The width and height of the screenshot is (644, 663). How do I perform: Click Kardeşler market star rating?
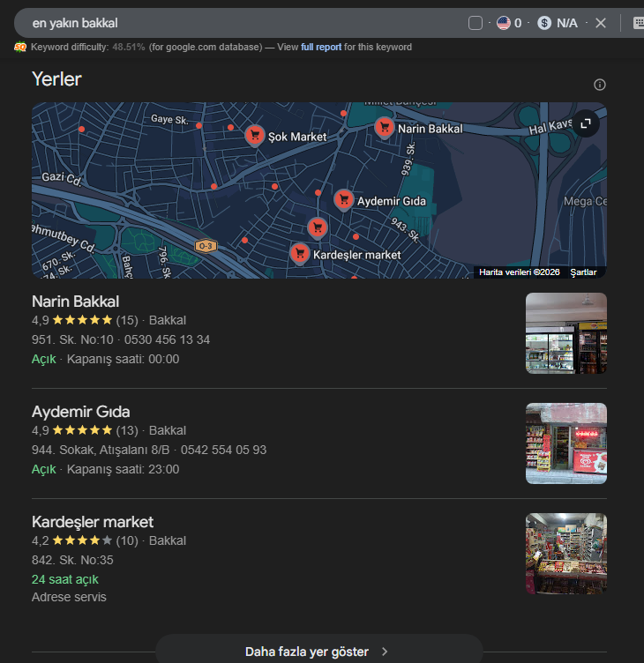[x=83, y=540]
